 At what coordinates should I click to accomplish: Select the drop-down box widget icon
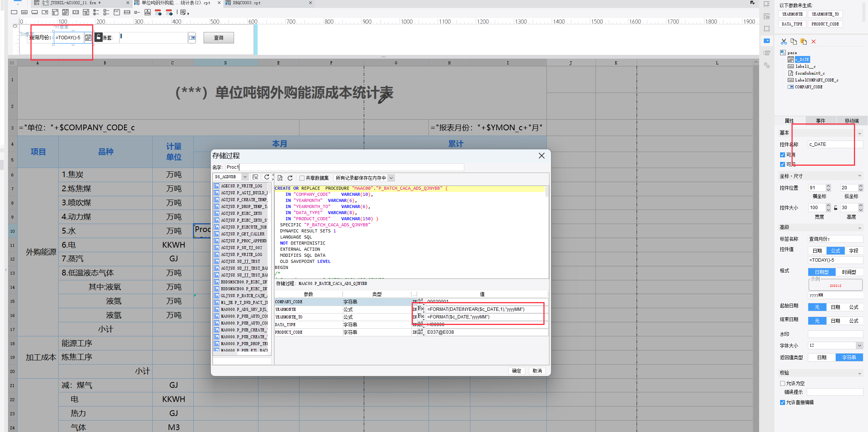click(x=45, y=12)
